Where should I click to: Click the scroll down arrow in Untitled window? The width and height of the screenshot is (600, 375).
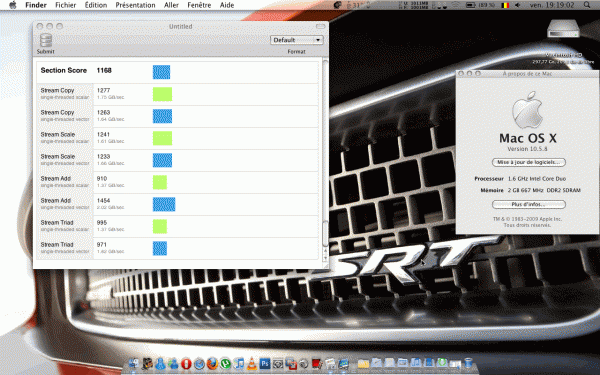[325, 258]
